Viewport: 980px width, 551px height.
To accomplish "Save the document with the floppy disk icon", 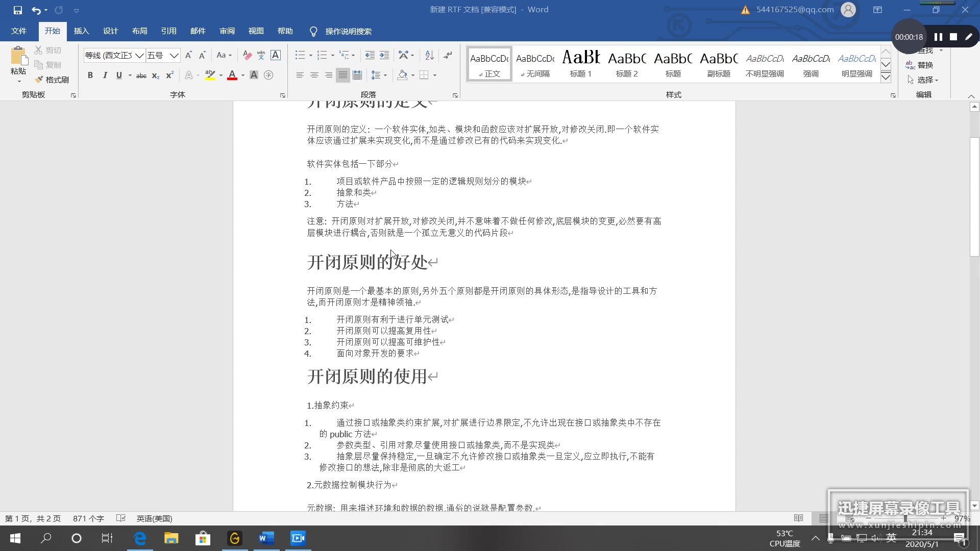I will pyautogui.click(x=18, y=10).
